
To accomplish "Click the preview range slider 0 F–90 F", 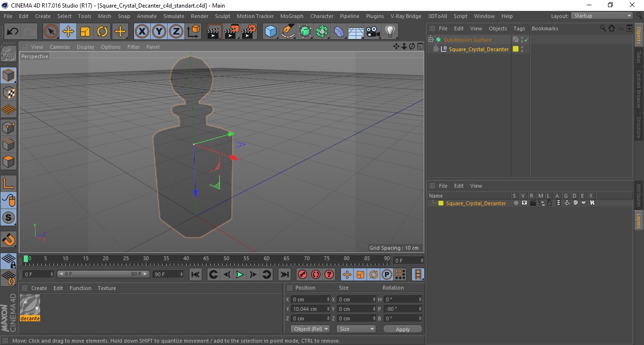I will 103,274.
